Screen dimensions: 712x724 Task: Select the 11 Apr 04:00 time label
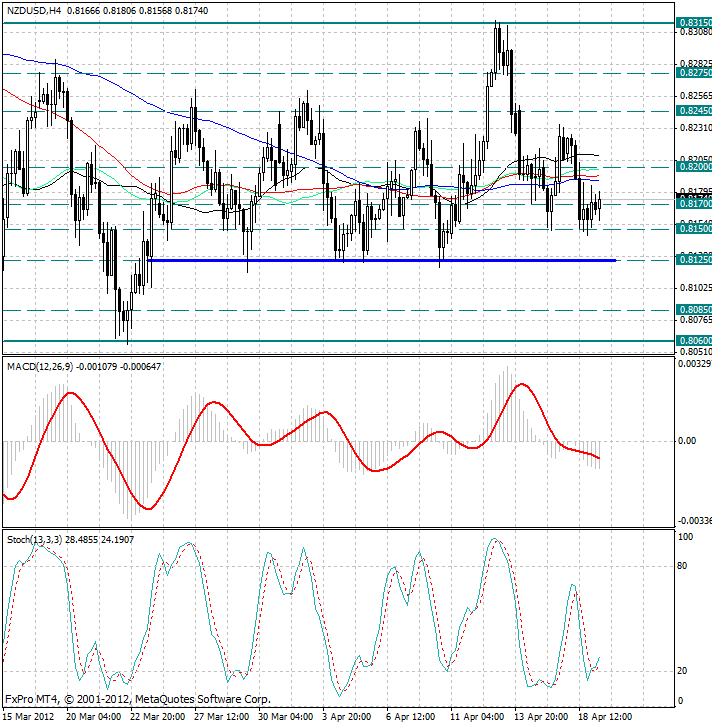[478, 716]
